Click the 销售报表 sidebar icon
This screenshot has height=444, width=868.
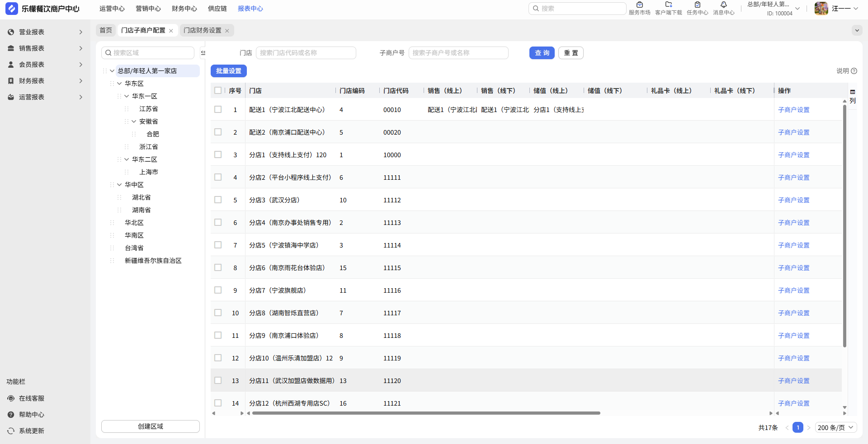[x=11, y=48]
